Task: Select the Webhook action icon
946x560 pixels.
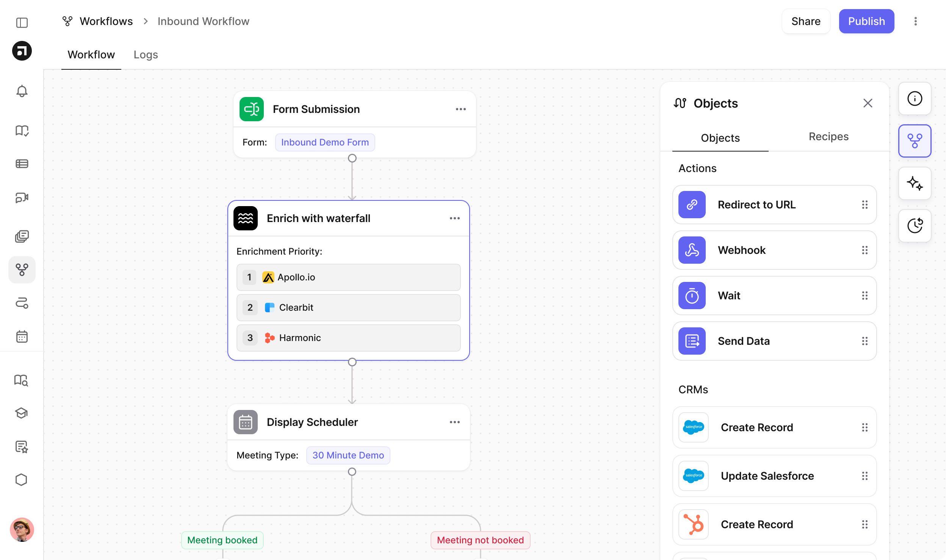Action: click(x=692, y=250)
